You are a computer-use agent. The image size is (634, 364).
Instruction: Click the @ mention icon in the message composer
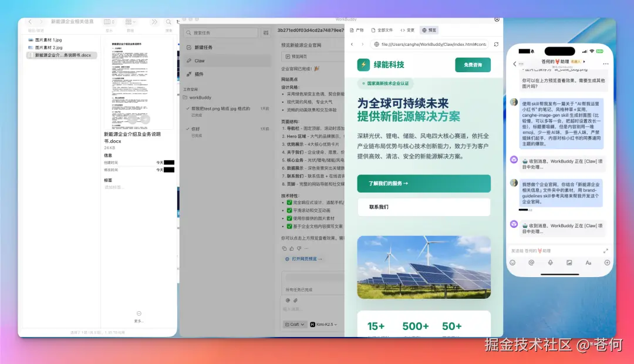(288, 300)
